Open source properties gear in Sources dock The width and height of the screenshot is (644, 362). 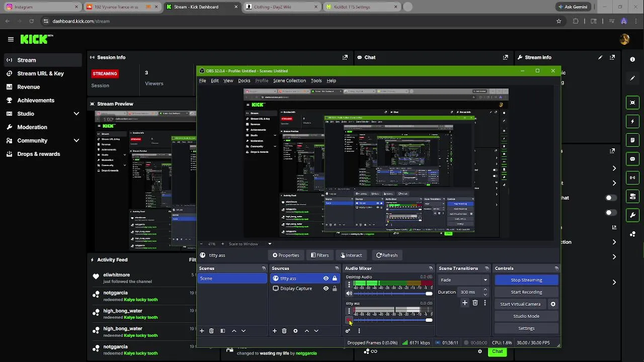tap(295, 331)
